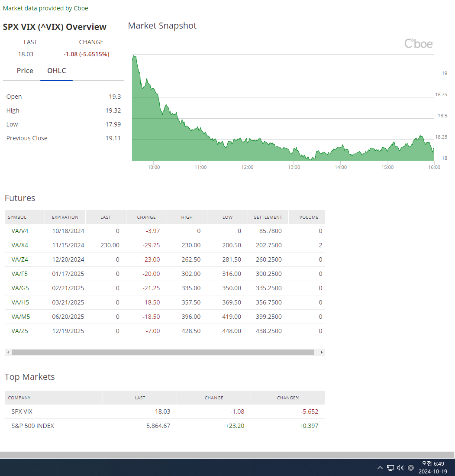Open the VA/Z4 futures symbol link
This screenshot has height=476, width=455.
pyautogui.click(x=20, y=259)
